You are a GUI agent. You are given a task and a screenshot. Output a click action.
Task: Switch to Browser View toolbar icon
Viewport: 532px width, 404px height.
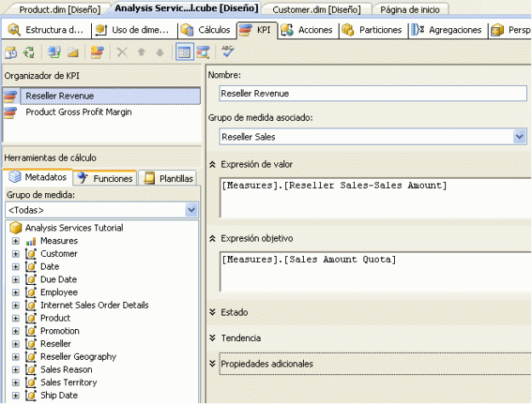[203, 52]
